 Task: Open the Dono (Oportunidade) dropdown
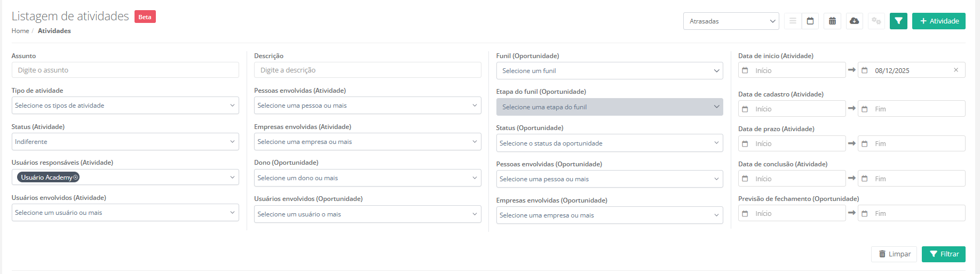pyautogui.click(x=367, y=178)
